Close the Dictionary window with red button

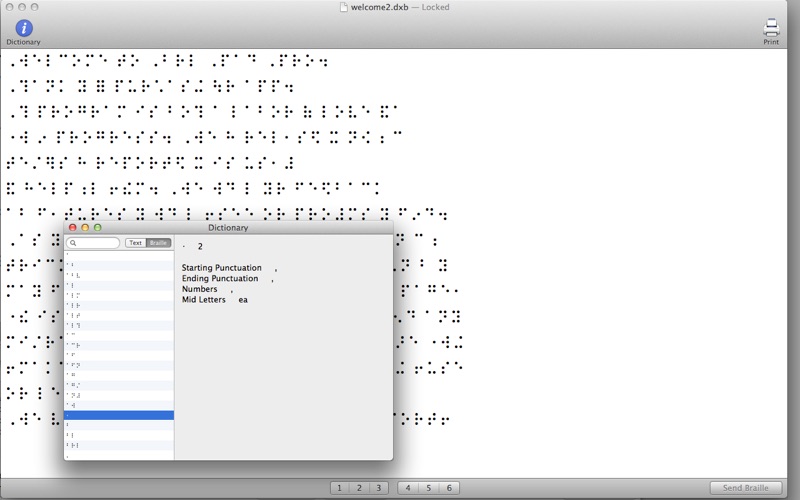click(x=72, y=228)
